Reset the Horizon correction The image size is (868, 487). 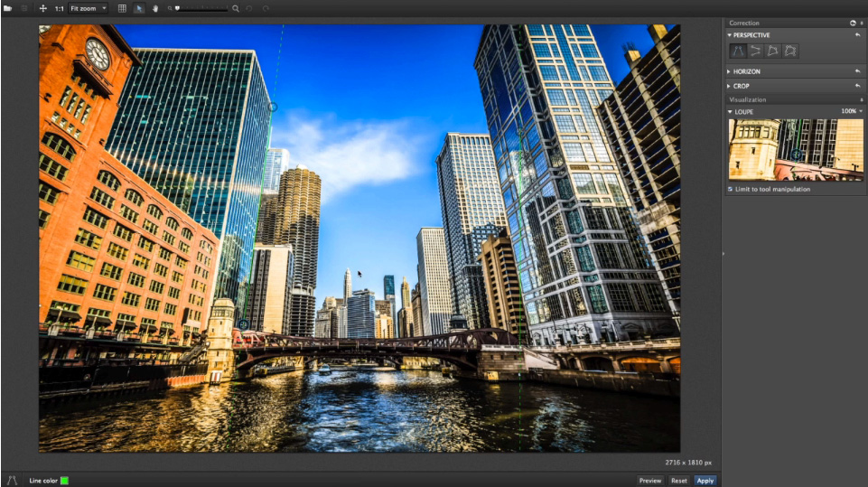[x=857, y=71]
